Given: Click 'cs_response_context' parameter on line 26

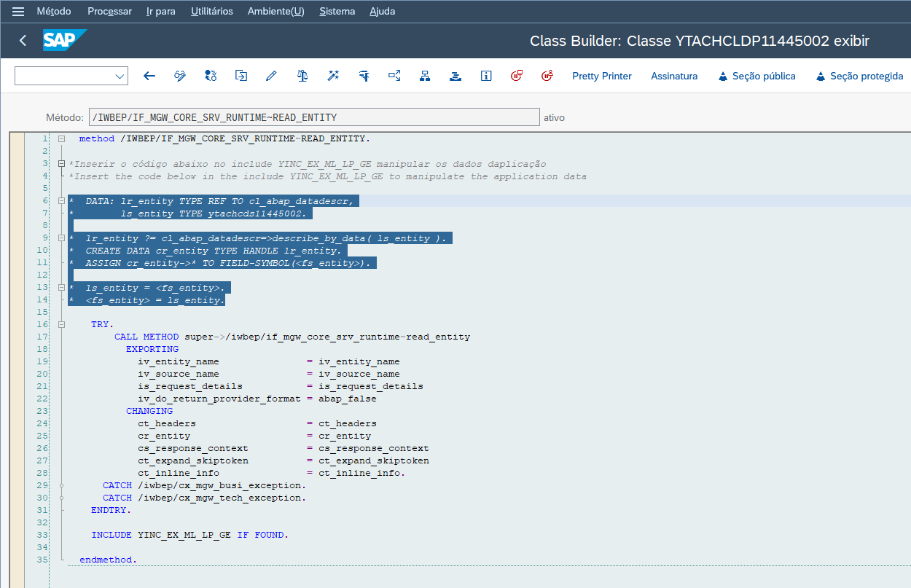Looking at the screenshot, I should click(193, 448).
